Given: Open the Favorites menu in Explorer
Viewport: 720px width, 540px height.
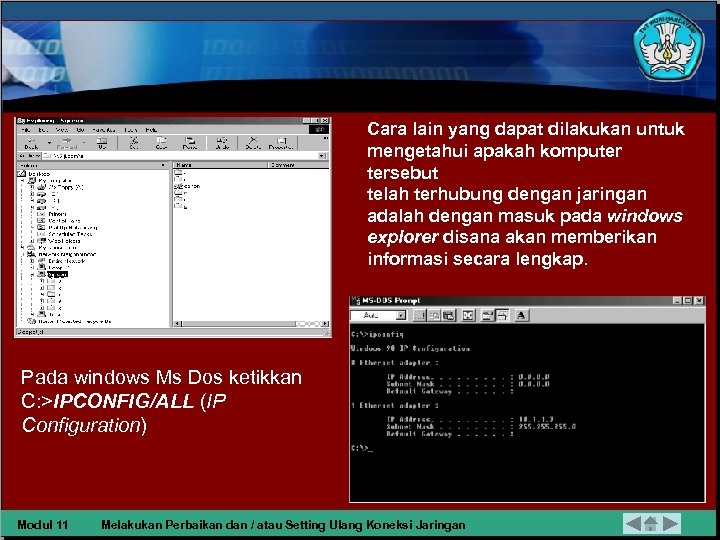Looking at the screenshot, I should tap(104, 130).
